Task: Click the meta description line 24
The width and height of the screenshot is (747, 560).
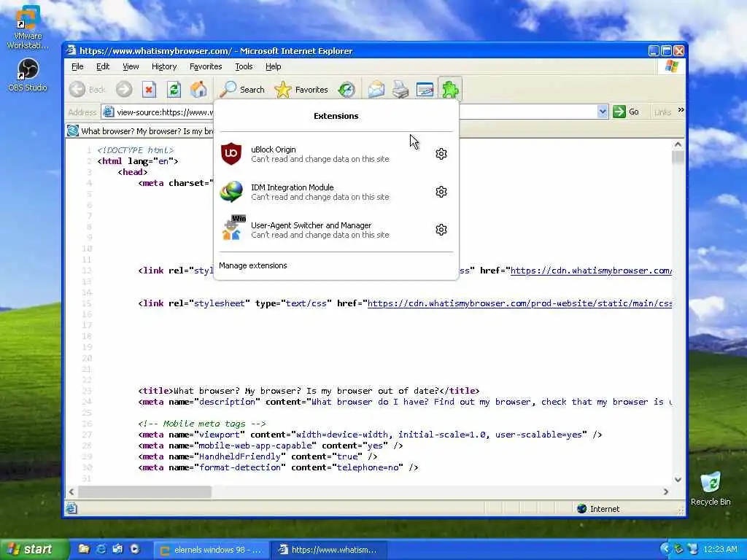Action: (405, 402)
